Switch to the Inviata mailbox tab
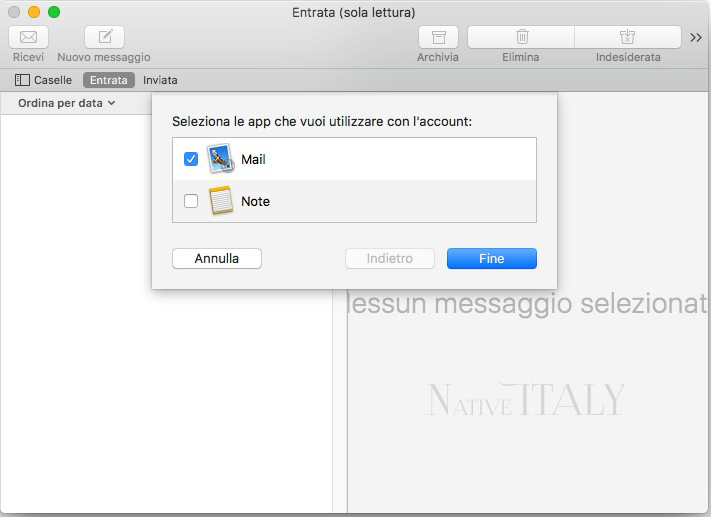The width and height of the screenshot is (711, 517). (x=160, y=80)
